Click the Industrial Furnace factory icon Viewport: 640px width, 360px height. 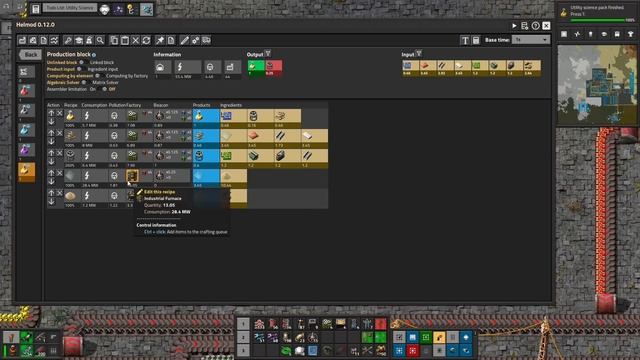point(132,176)
